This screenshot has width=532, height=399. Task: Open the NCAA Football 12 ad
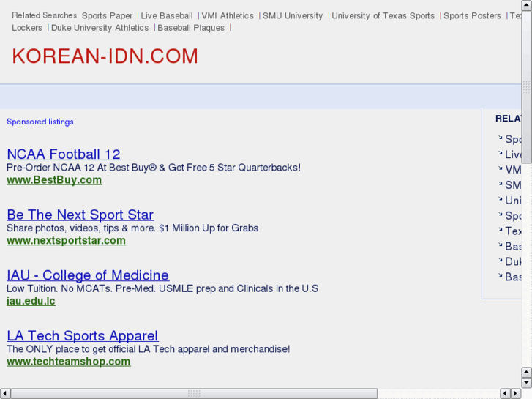tap(64, 154)
